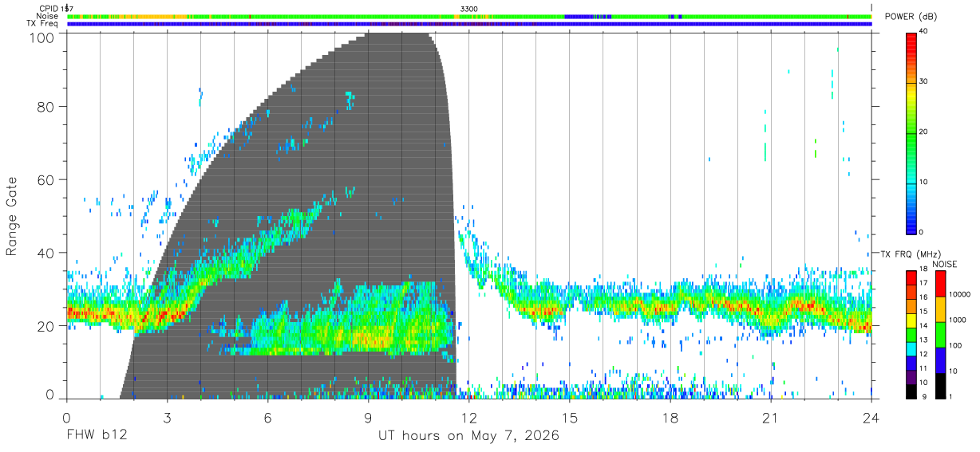
Task: Click the 0 tick on Range Gate axis
Action: click(52, 394)
